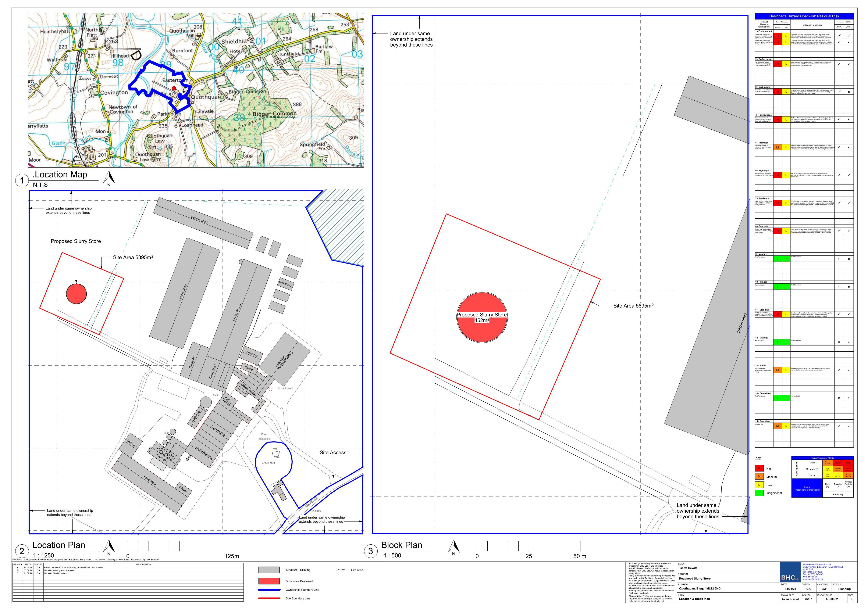Viewport: 868px width, 613px height.
Task: Click the 'Calf Sheds' building label
Action: pos(285,283)
